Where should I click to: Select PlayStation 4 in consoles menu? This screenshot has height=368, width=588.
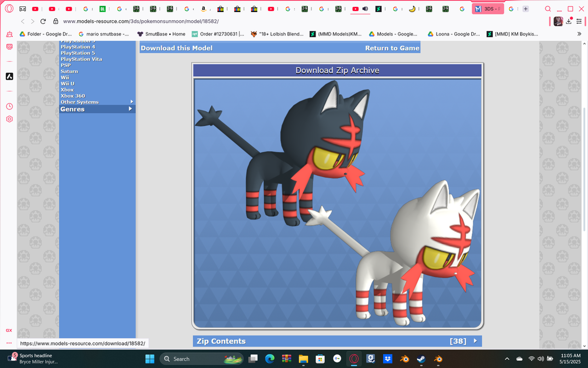click(x=78, y=47)
